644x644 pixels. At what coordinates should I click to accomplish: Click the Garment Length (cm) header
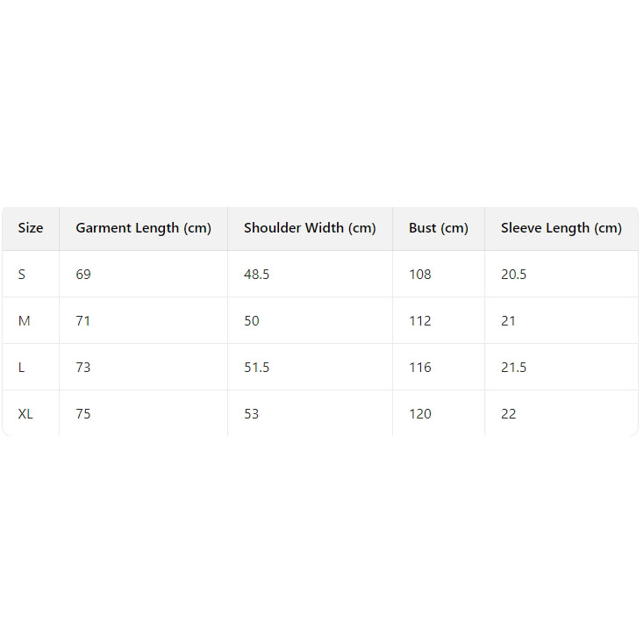[143, 228]
